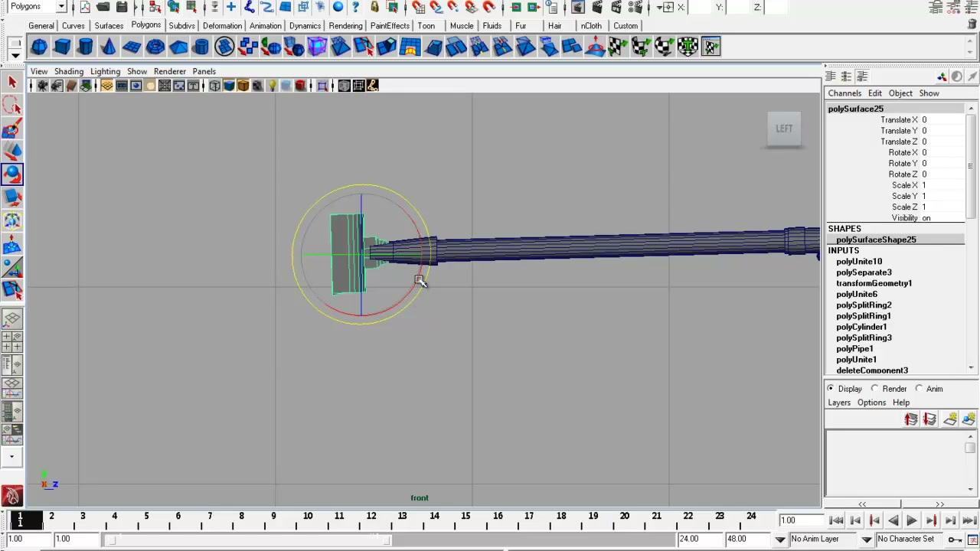Select the Display radio button
Image resolution: width=980 pixels, height=551 pixels.
(x=831, y=389)
